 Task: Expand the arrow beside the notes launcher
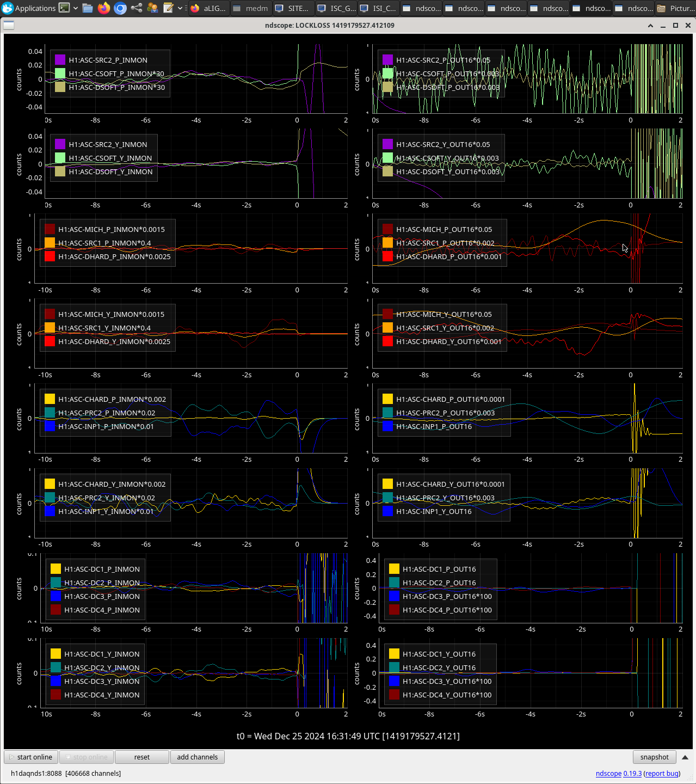point(180,8)
